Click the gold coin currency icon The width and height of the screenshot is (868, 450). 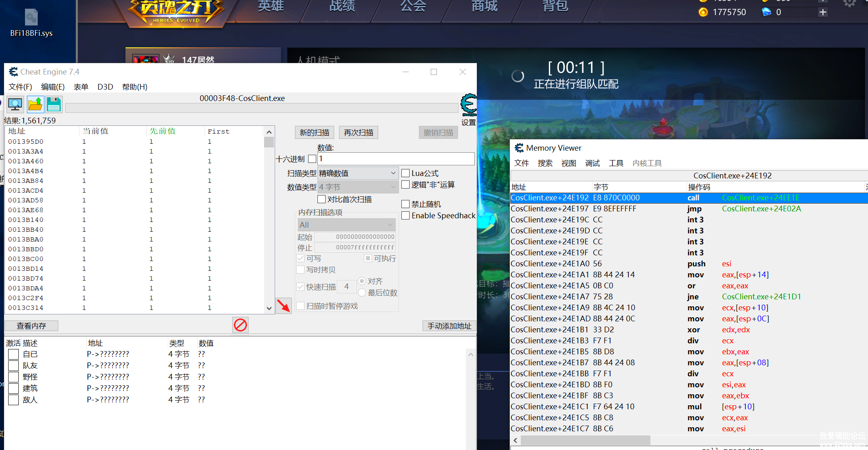(x=703, y=12)
